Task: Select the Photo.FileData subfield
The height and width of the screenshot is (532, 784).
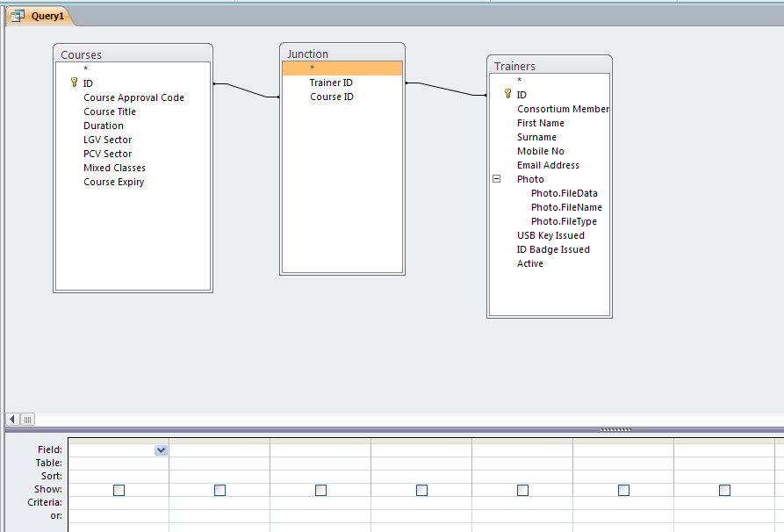Action: tap(564, 193)
